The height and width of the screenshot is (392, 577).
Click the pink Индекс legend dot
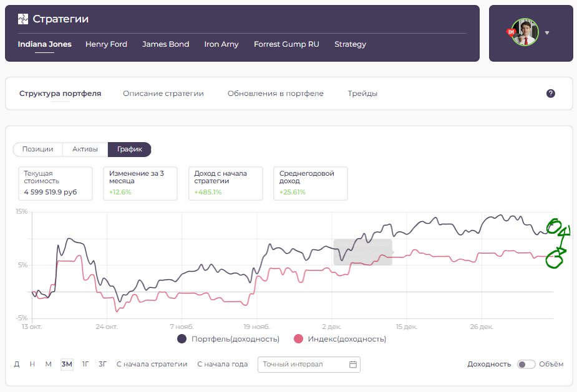pos(298,339)
